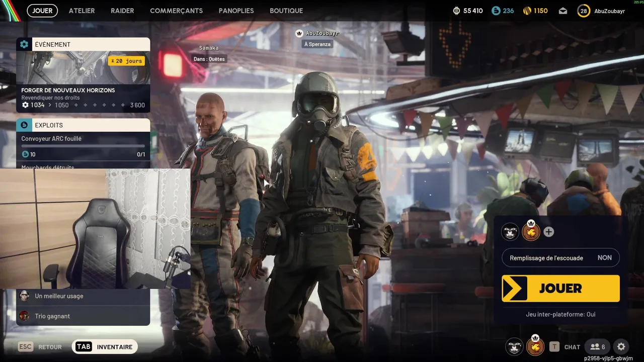Open the CHAT panel
The image size is (644, 362).
click(x=572, y=347)
